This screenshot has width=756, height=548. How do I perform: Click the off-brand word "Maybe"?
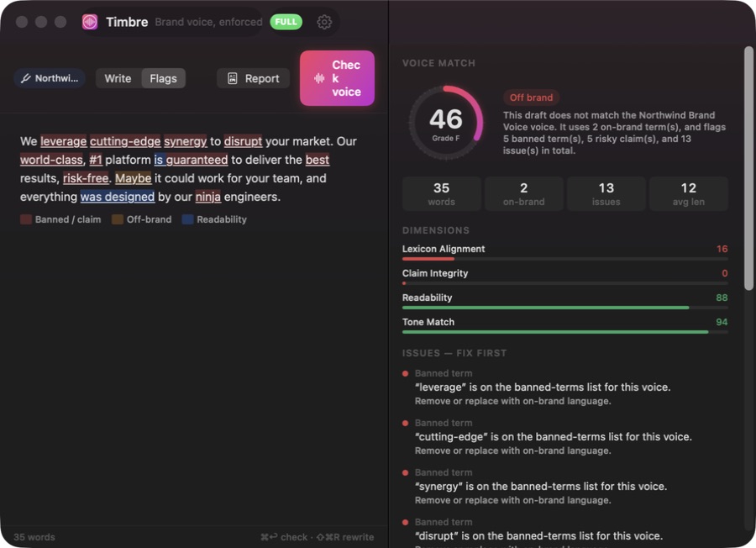(x=133, y=178)
